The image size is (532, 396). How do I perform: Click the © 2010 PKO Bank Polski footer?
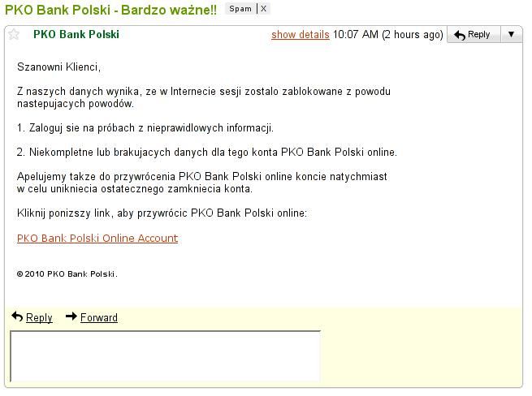click(x=67, y=274)
